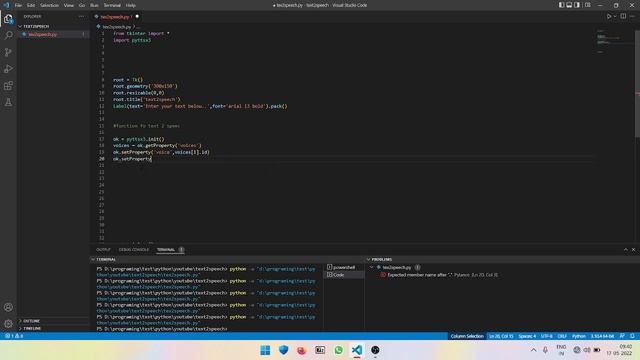Open the File menu
640x360 pixels.
(x=18, y=5)
